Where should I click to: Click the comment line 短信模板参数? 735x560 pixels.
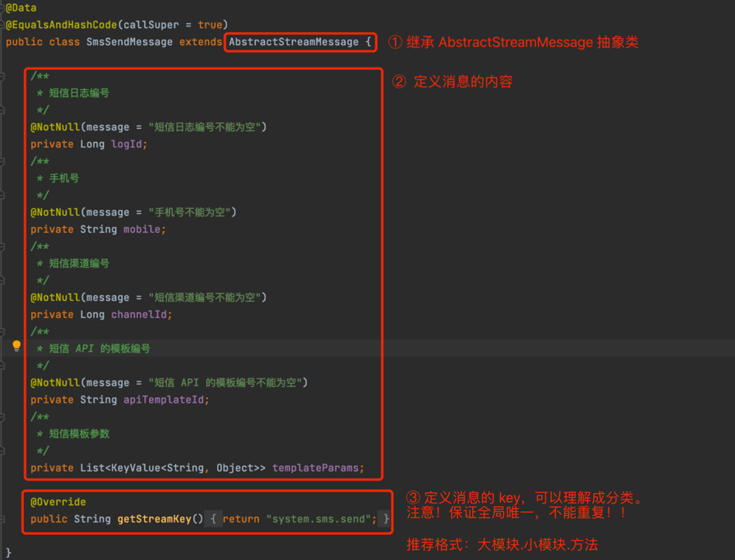click(x=79, y=434)
